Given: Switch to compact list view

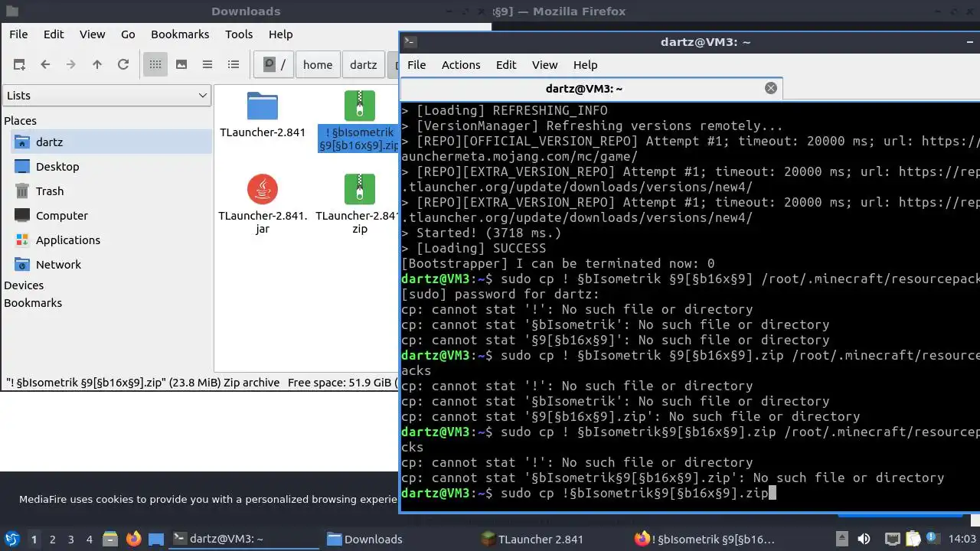Looking at the screenshot, I should (x=207, y=65).
